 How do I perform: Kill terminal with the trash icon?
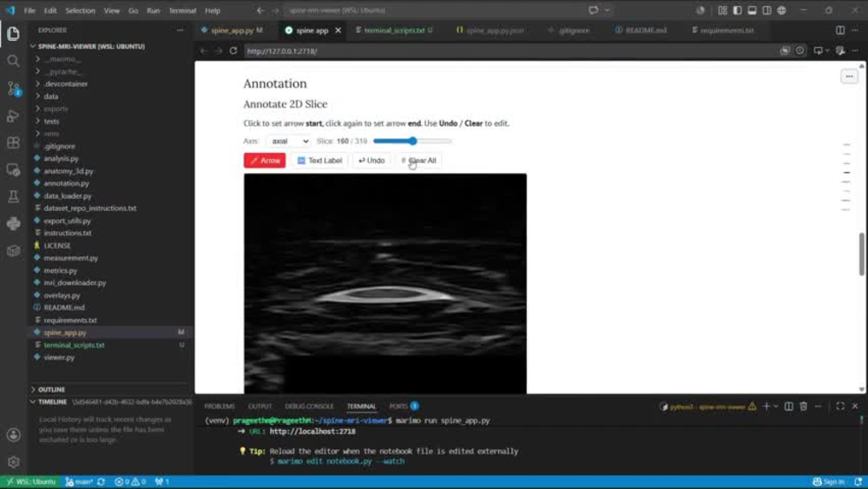[x=804, y=406]
